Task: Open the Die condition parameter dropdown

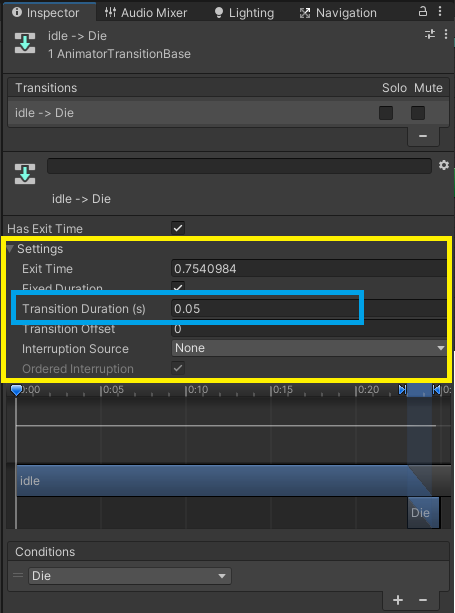Action: tap(130, 576)
